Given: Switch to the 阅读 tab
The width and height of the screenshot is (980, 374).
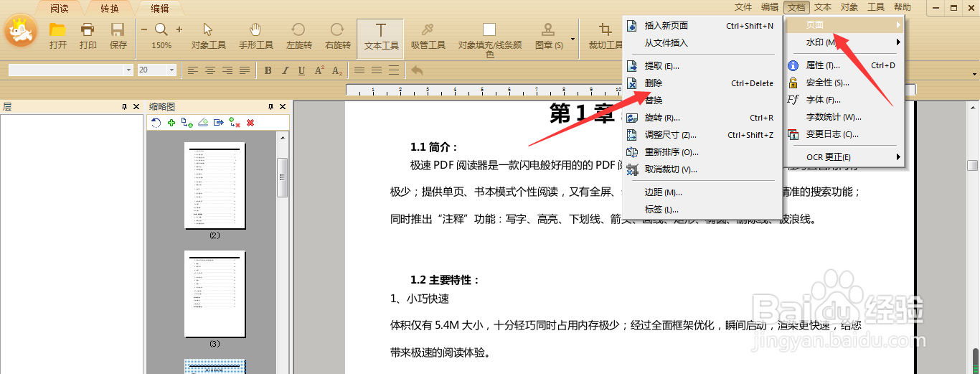Looking at the screenshot, I should tap(60, 9).
